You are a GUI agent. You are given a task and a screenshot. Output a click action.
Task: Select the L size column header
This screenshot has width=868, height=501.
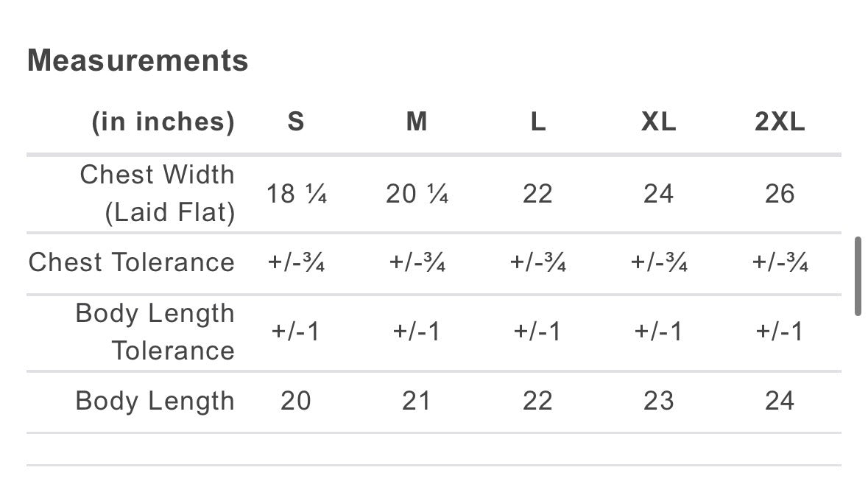pos(538,122)
